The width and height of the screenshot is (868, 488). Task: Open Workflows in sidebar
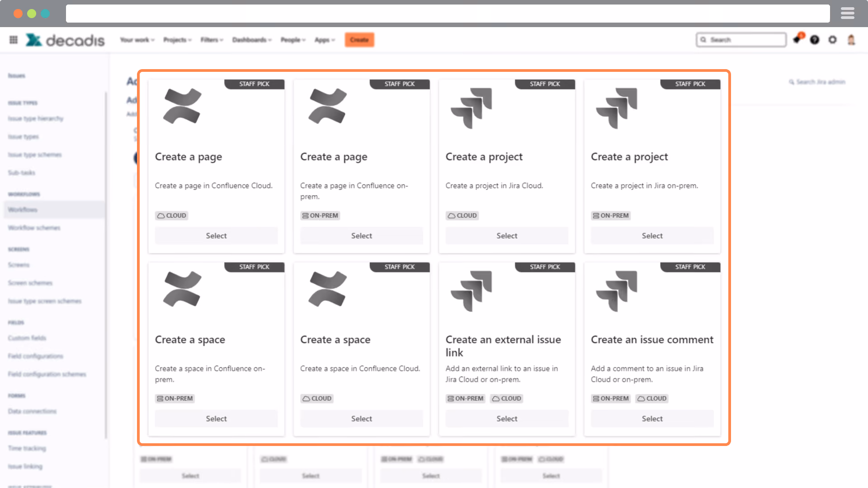(x=54, y=210)
